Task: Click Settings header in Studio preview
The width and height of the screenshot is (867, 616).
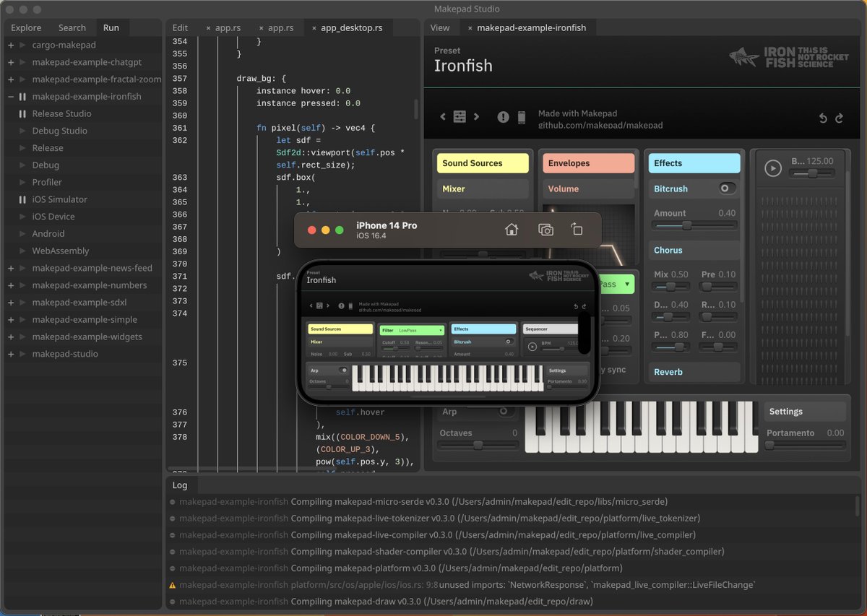Action: (805, 412)
